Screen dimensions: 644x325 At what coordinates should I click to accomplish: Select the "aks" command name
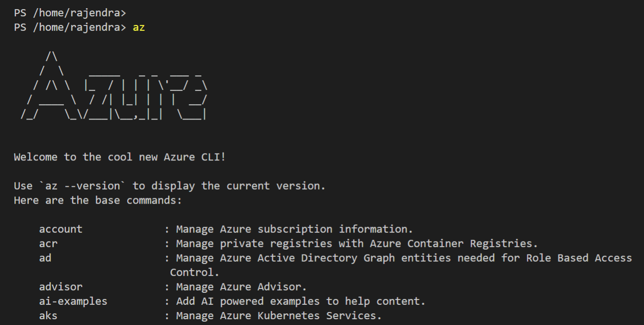[x=48, y=315]
